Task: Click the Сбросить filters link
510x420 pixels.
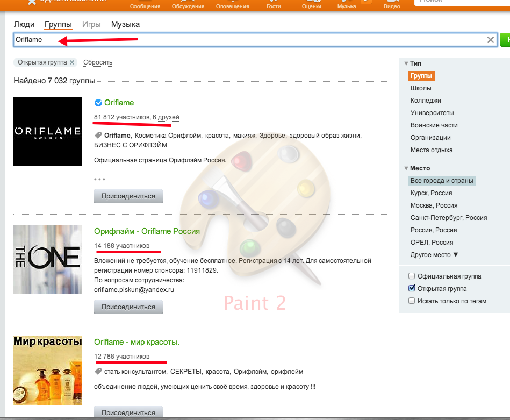Action: pyautogui.click(x=98, y=62)
